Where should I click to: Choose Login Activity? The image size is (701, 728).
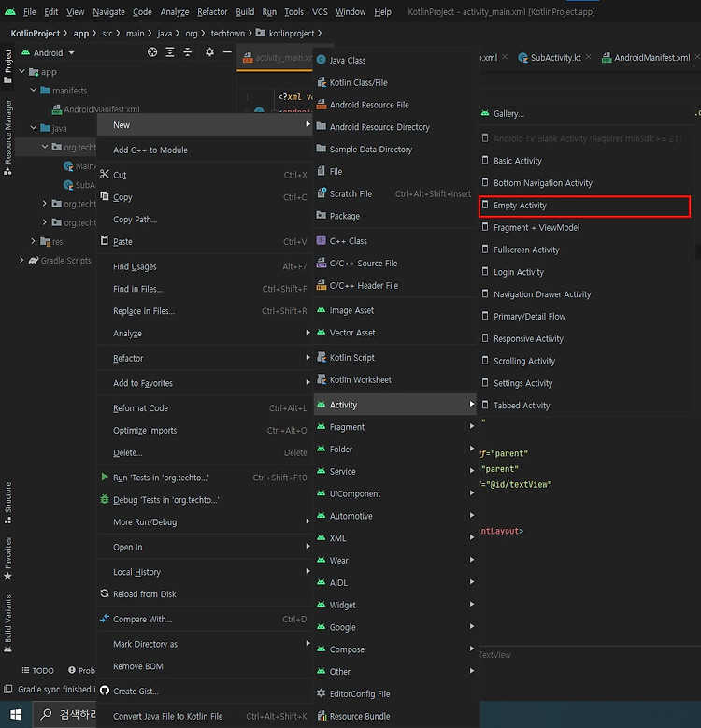tap(586, 272)
